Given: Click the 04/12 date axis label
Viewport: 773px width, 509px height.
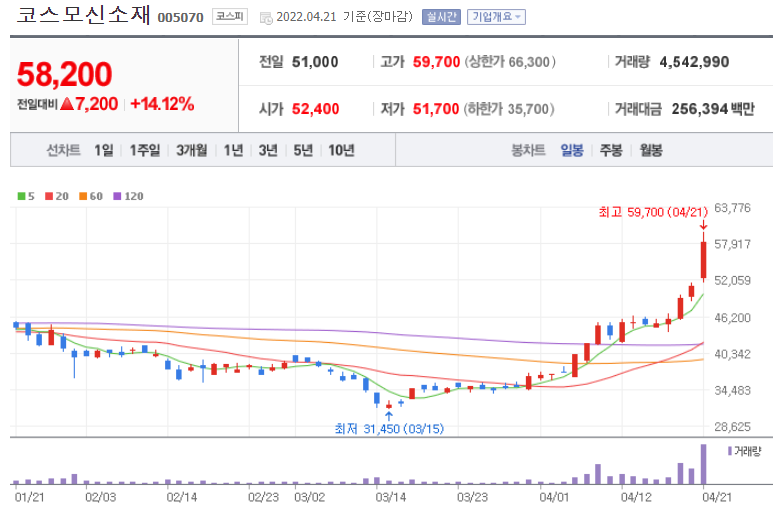Looking at the screenshot, I should point(636,497).
